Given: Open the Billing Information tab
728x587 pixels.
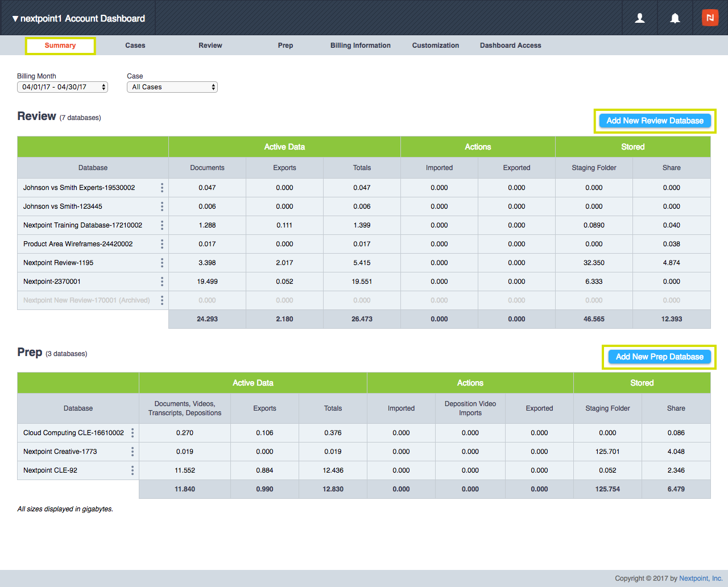Looking at the screenshot, I should click(361, 46).
